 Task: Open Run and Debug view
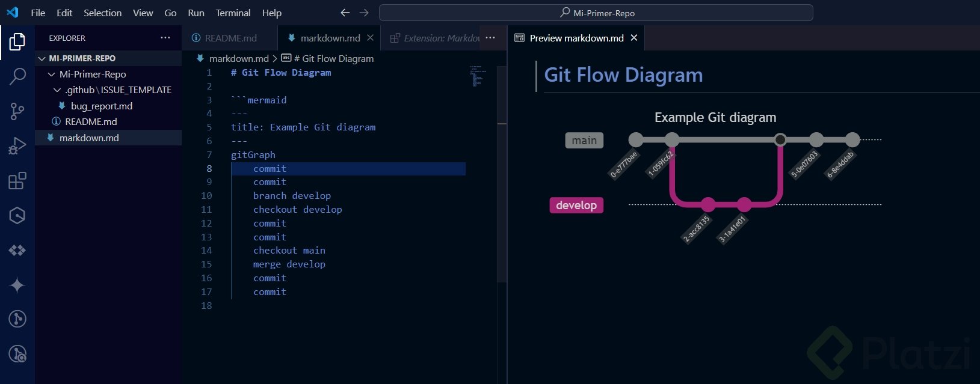point(17,146)
